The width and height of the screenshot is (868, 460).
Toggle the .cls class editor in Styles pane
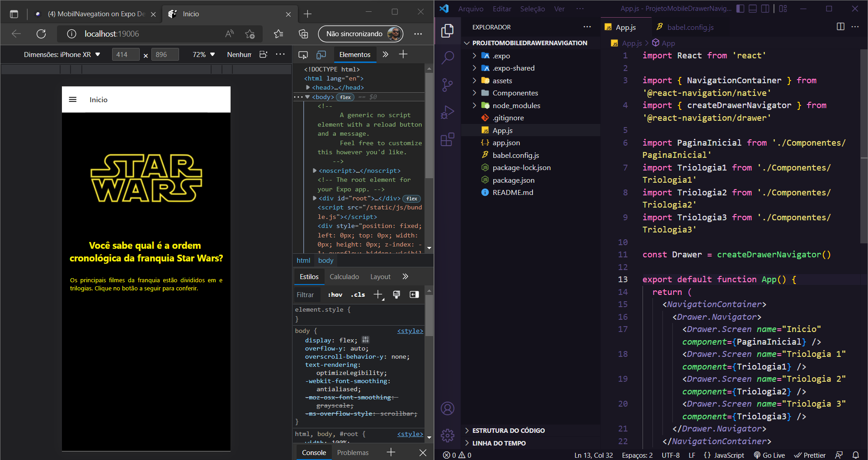click(x=357, y=294)
